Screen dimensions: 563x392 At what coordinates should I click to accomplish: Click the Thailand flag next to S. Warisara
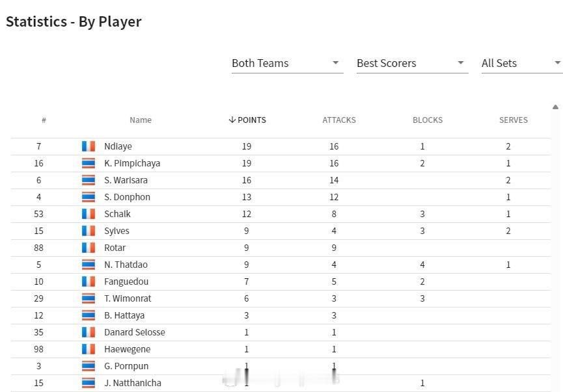pyautogui.click(x=89, y=180)
